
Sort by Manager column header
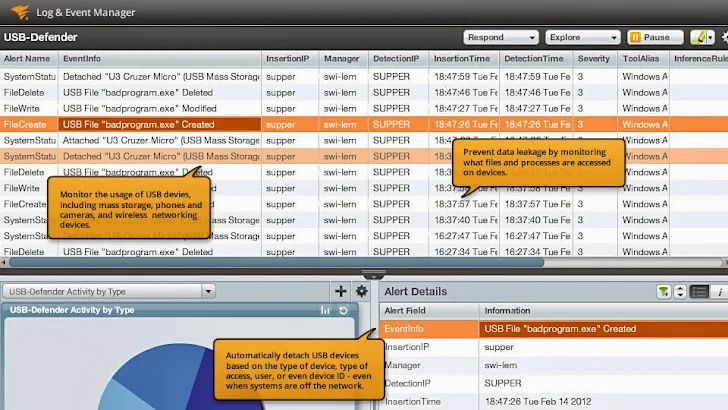343,59
